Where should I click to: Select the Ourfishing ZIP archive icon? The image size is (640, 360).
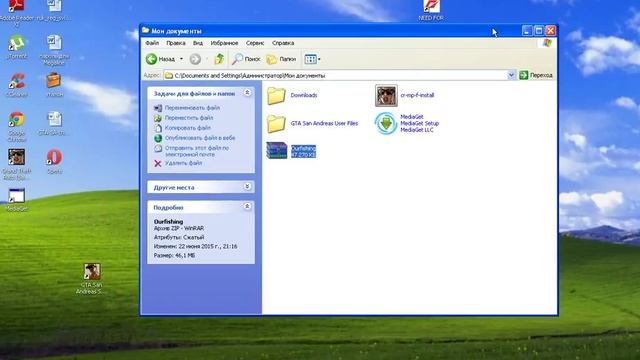point(277,151)
